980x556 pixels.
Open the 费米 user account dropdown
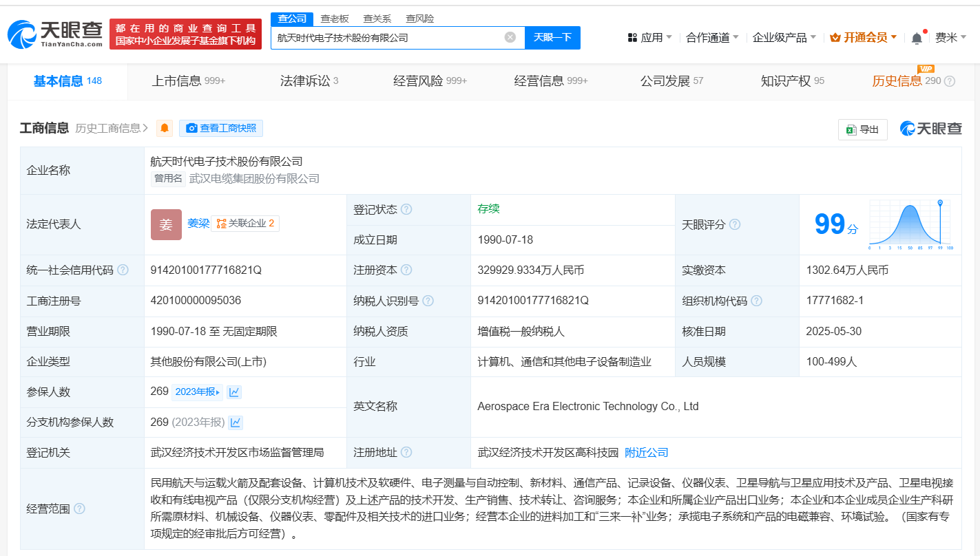950,38
